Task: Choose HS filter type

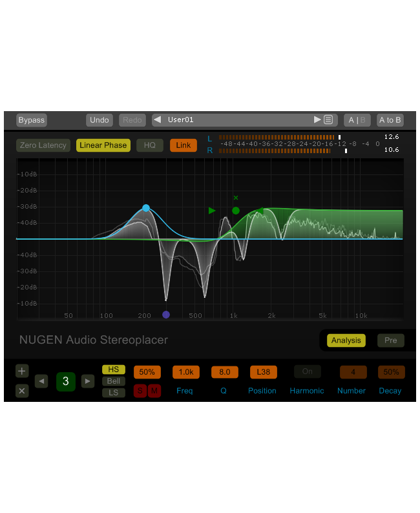Action: tap(114, 370)
